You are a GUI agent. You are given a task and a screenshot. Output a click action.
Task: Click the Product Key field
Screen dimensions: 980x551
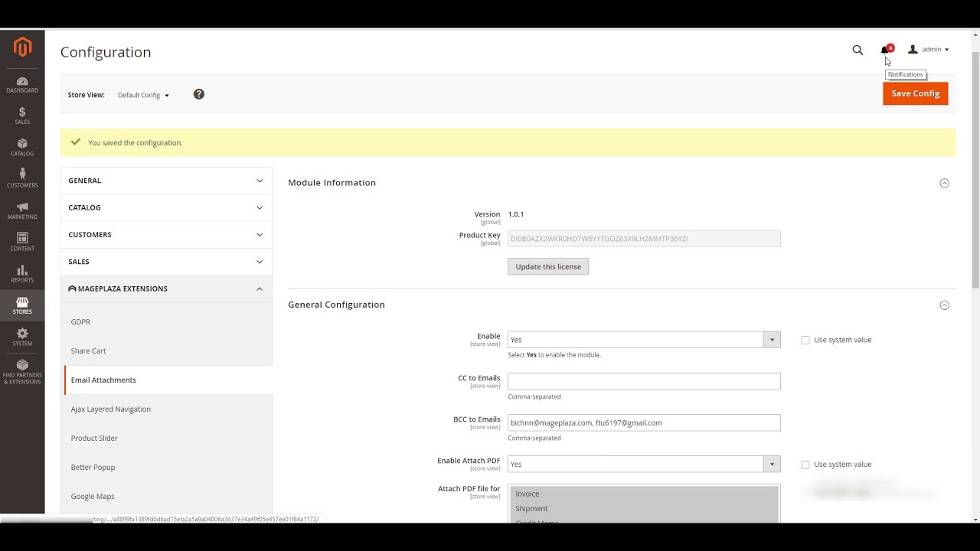[644, 239]
